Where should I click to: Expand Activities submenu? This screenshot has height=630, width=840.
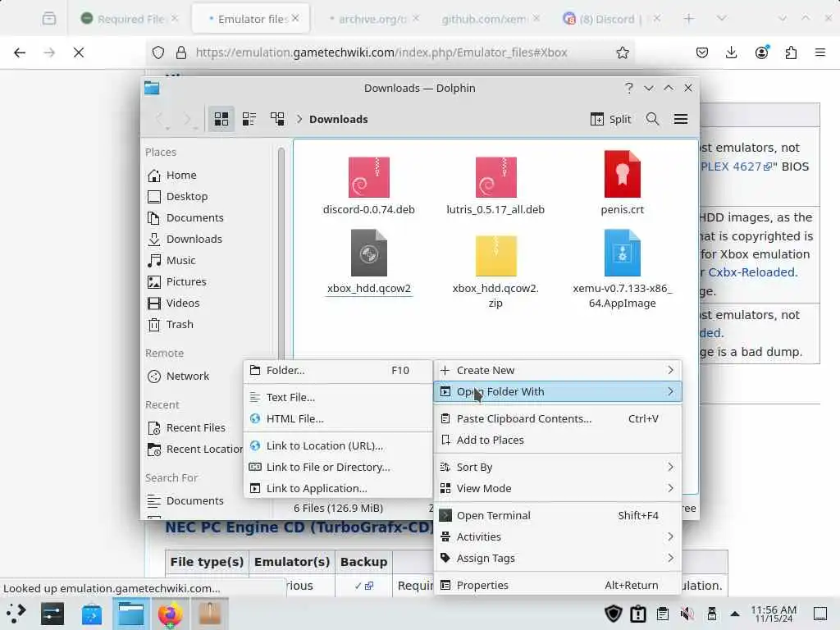557,536
